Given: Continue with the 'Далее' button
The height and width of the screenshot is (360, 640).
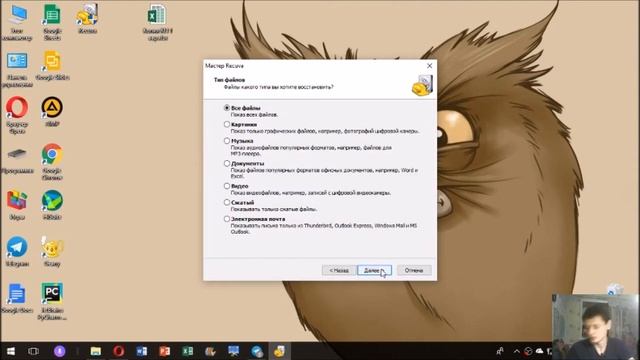Looking at the screenshot, I should [374, 270].
